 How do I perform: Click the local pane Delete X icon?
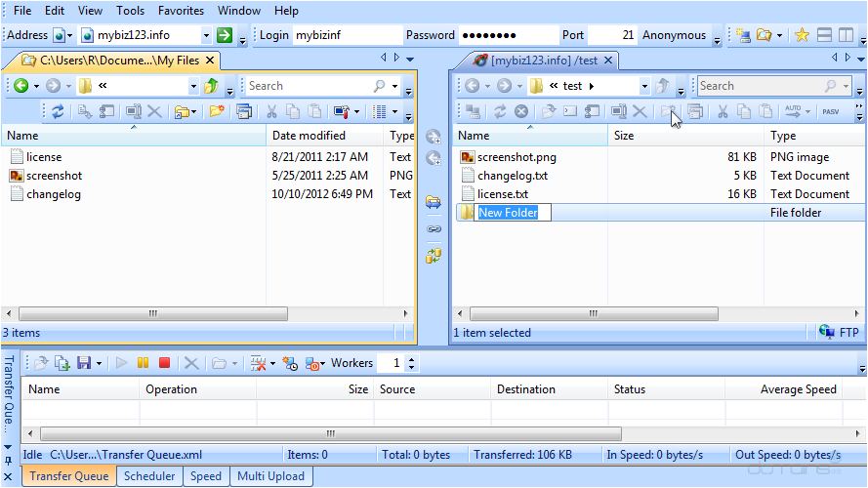(x=155, y=112)
